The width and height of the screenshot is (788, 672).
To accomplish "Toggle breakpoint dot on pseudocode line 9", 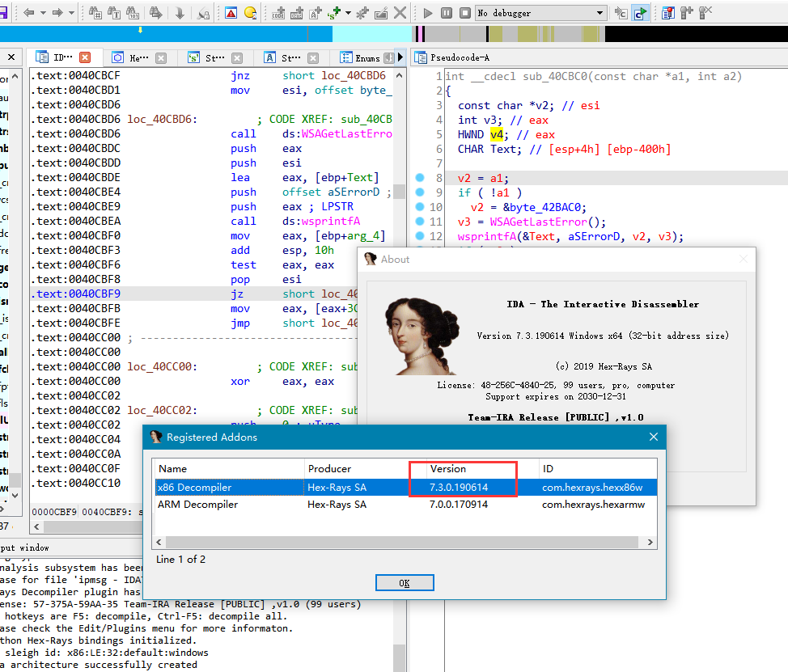I will click(420, 192).
